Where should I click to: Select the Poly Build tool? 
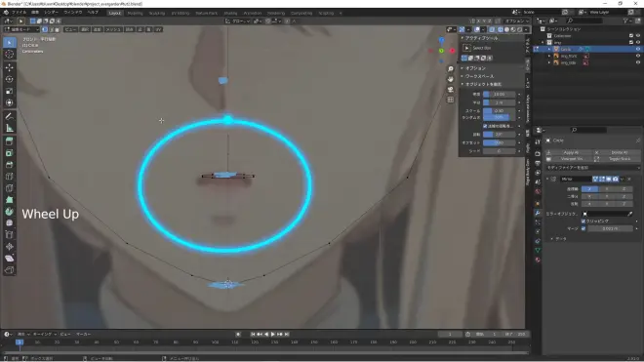pos(10,200)
